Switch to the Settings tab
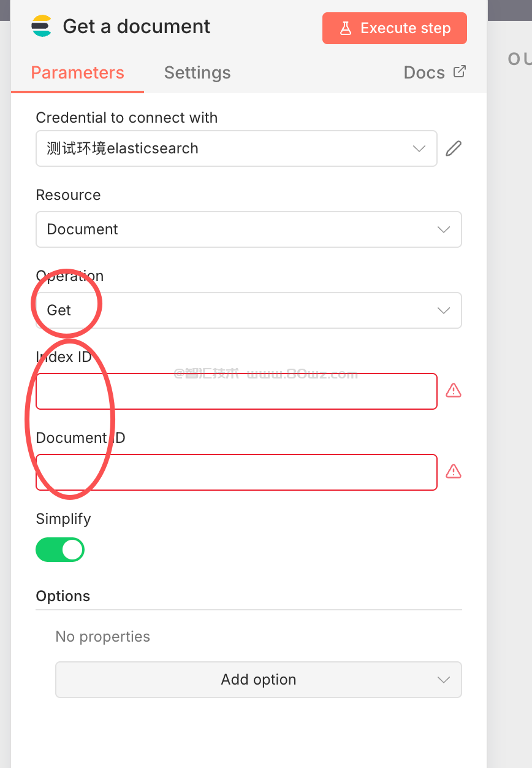 tap(197, 72)
